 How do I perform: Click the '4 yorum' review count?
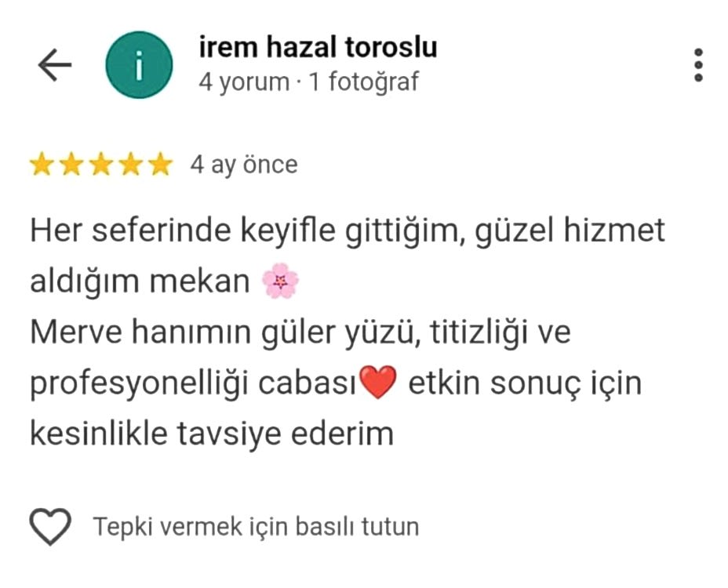[244, 82]
